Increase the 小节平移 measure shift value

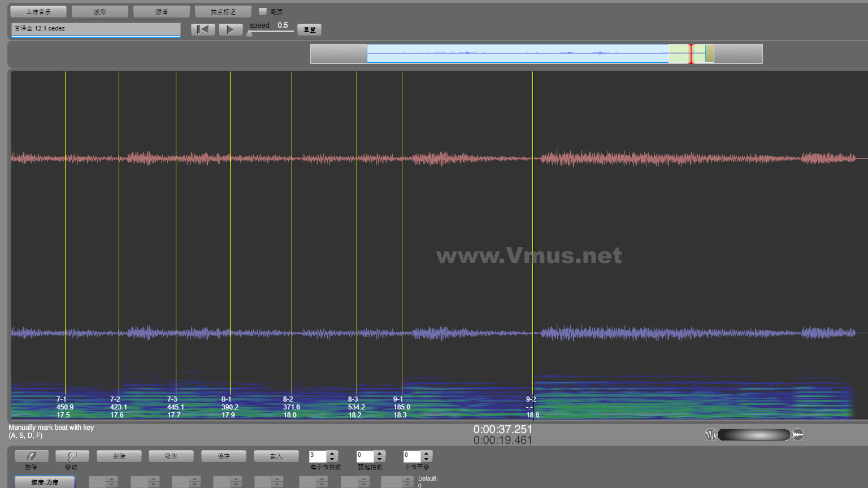pyautogui.click(x=427, y=453)
